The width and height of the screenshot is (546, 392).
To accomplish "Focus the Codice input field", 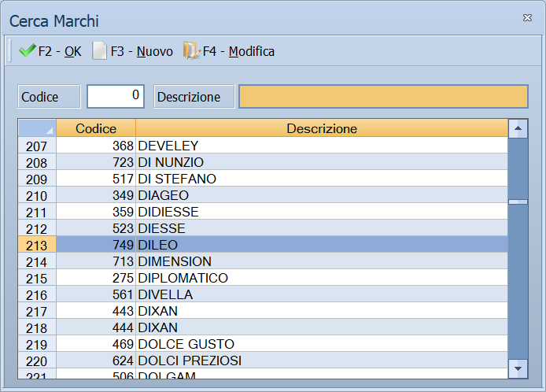I will pos(116,97).
